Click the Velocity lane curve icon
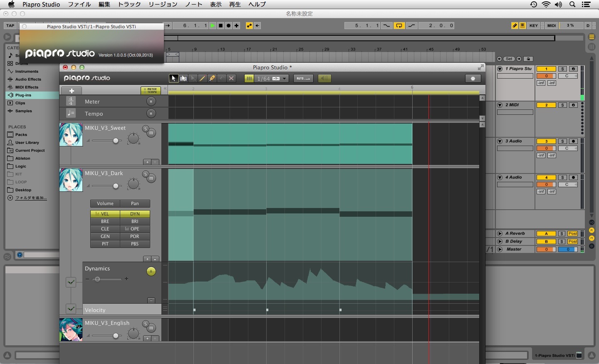 pyautogui.click(x=71, y=309)
